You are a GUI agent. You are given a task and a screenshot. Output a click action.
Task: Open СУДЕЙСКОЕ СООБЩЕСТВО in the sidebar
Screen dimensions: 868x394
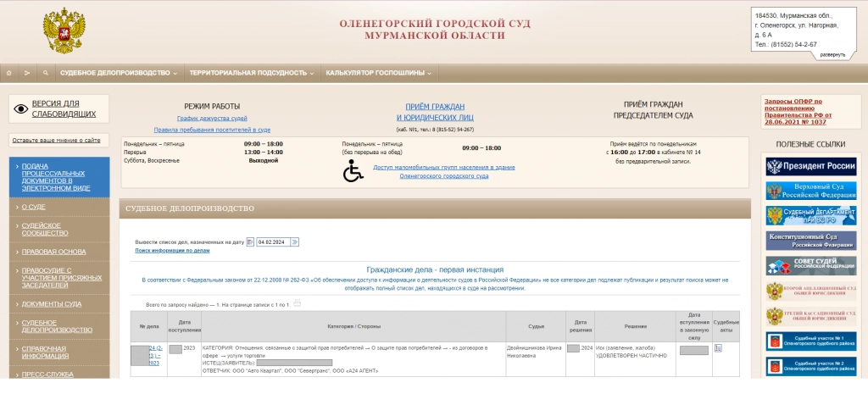[59, 230]
